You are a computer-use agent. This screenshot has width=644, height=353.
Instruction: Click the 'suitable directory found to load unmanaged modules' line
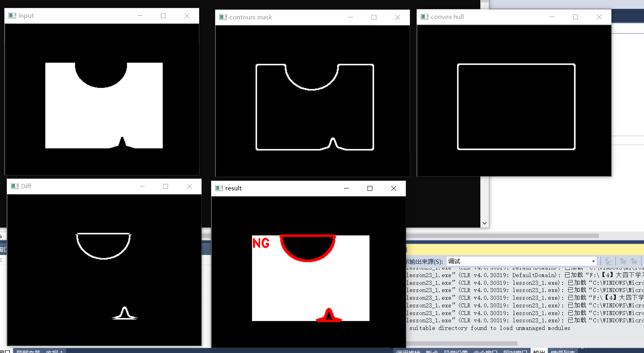pyautogui.click(x=490, y=328)
